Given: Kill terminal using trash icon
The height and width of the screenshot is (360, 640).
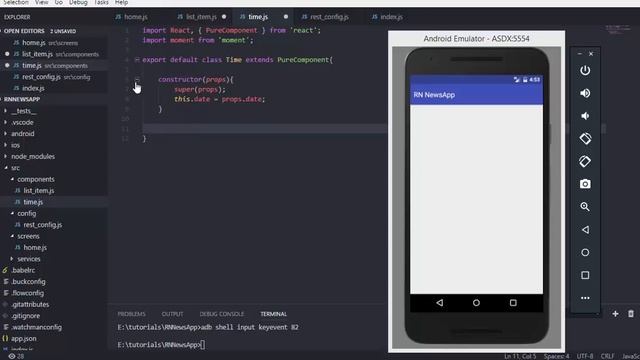Looking at the screenshot, I should coord(631,313).
